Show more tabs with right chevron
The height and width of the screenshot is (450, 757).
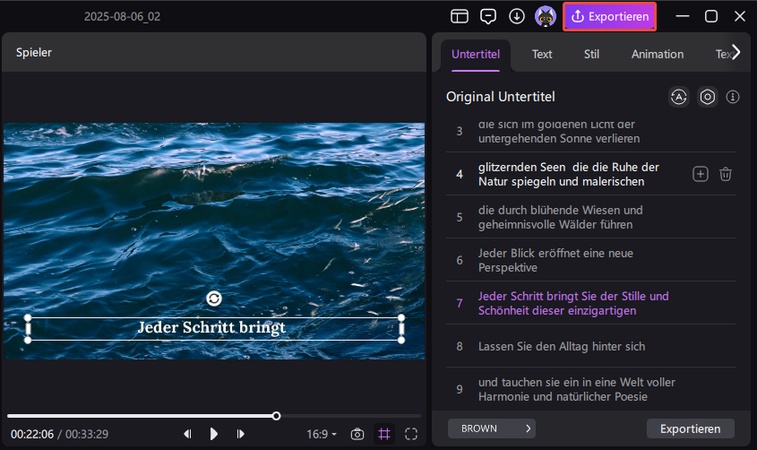[x=736, y=52]
